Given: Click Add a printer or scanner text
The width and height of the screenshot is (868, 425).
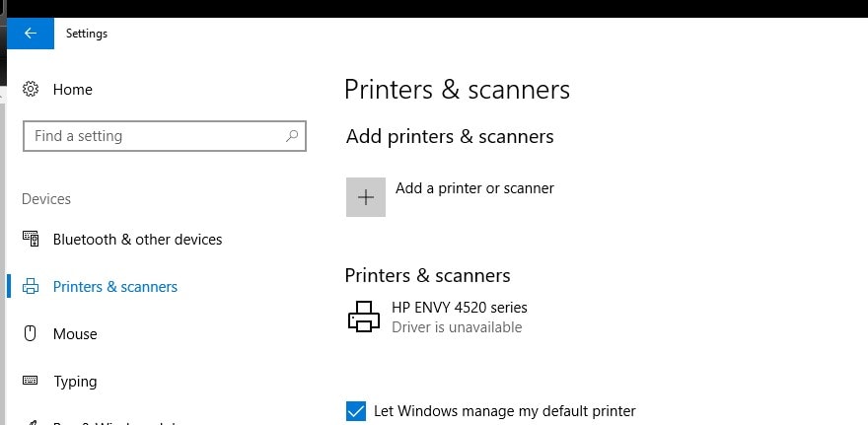Looking at the screenshot, I should click(474, 188).
